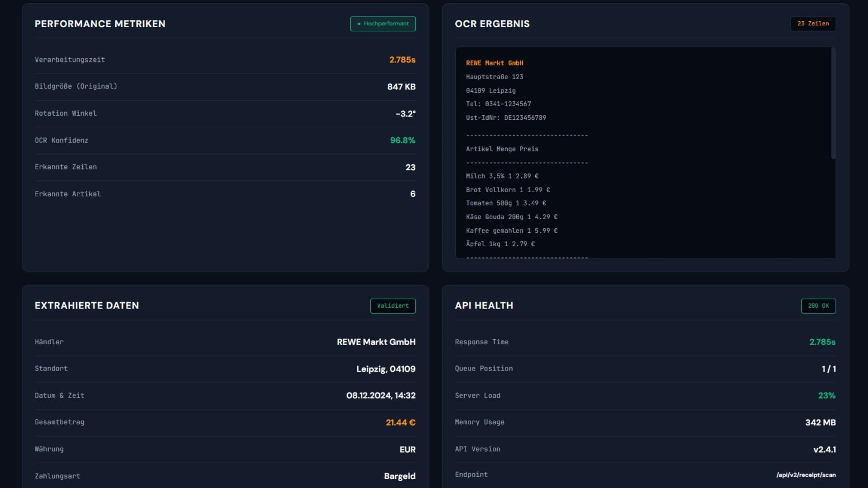The height and width of the screenshot is (488, 868).
Task: Click the Milch 3,5% receipt line
Action: tap(502, 176)
